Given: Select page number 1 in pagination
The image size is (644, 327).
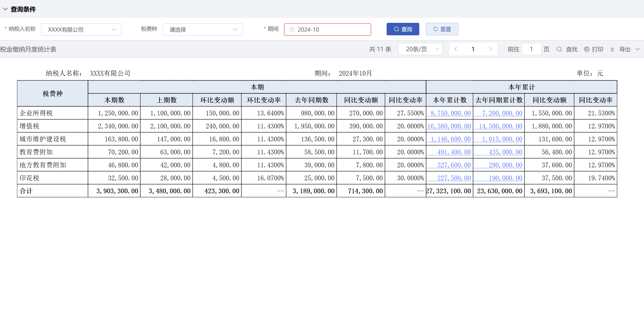Looking at the screenshot, I should [473, 49].
